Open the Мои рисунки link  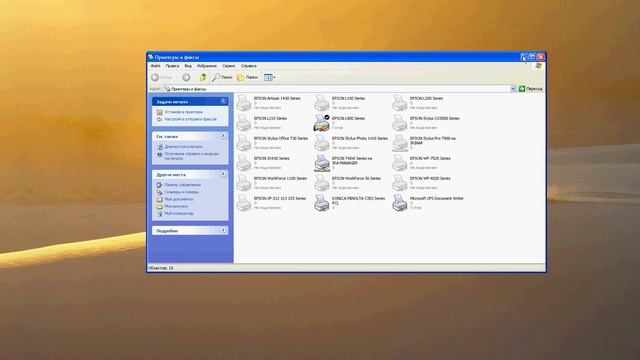176,207
